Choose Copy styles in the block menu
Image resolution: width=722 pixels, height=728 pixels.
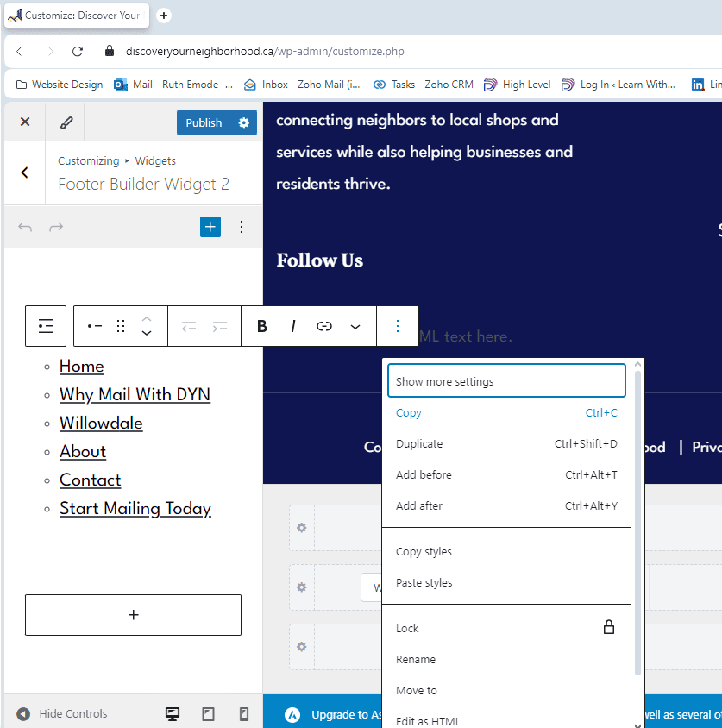click(424, 552)
